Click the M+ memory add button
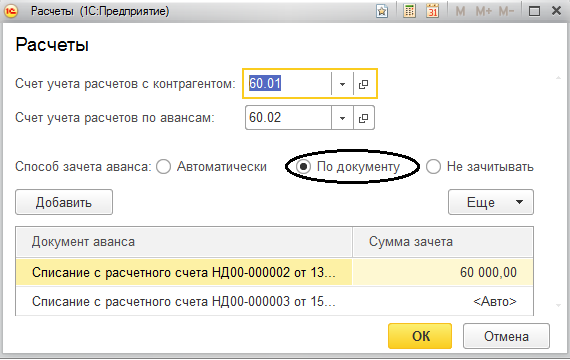570x360 pixels. [483, 11]
